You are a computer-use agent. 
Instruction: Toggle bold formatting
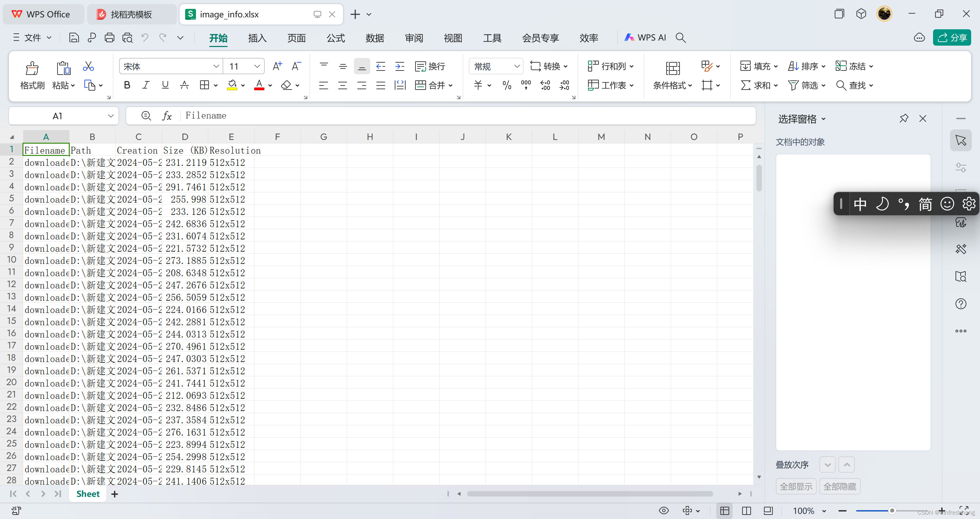click(x=127, y=85)
